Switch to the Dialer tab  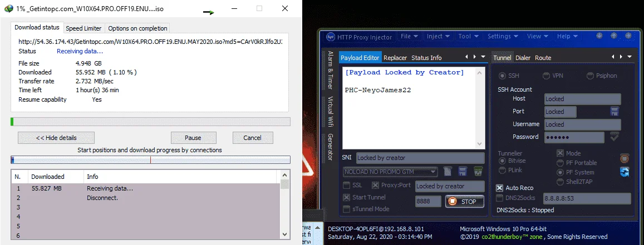pyautogui.click(x=523, y=58)
